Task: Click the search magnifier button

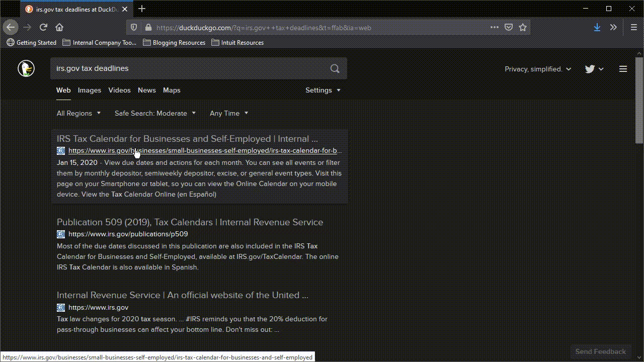Action: pos(335,68)
